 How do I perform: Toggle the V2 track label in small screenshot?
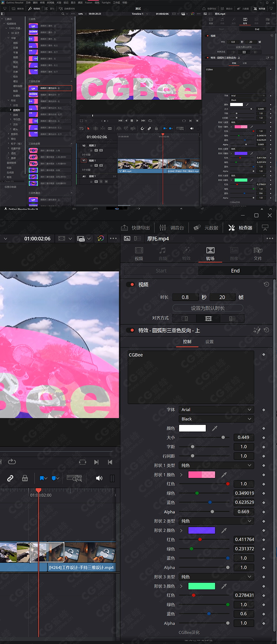pos(84,145)
